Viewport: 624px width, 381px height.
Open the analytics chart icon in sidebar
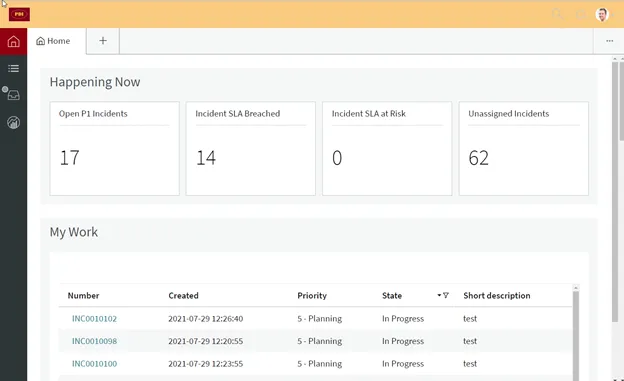click(14, 123)
